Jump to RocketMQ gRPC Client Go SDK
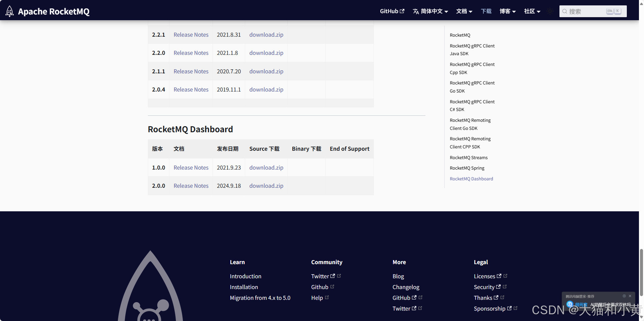 point(472,87)
